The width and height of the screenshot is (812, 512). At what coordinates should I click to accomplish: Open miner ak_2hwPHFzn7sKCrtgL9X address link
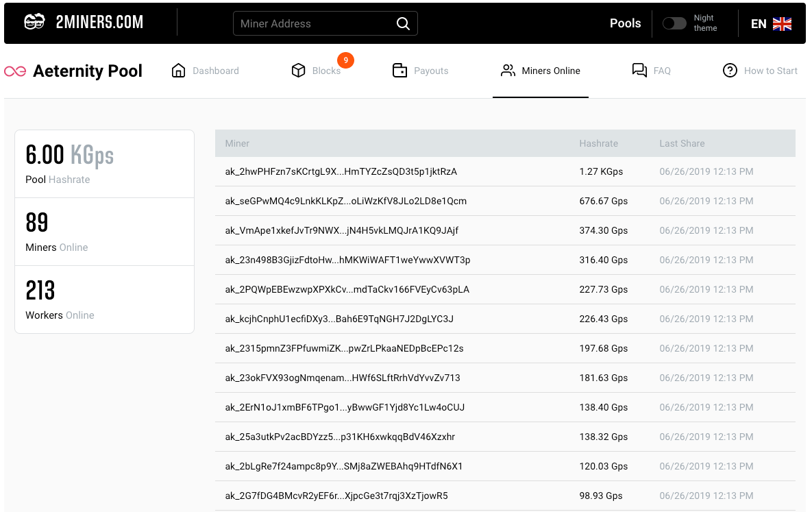point(341,171)
